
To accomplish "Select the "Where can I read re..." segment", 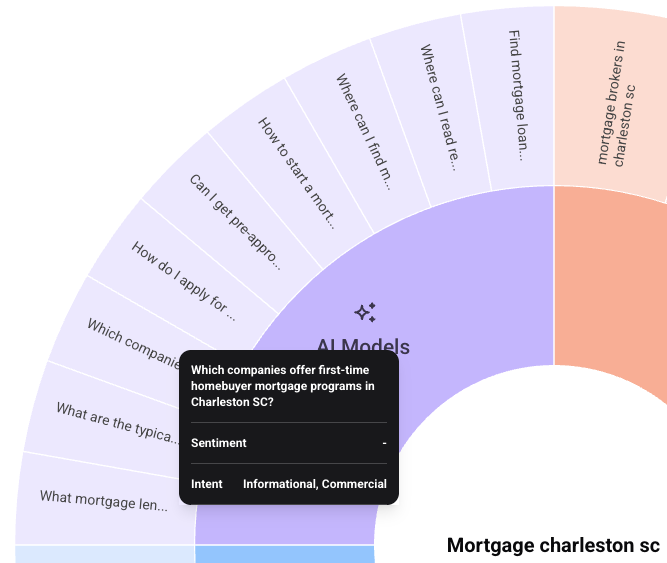I will (438, 103).
